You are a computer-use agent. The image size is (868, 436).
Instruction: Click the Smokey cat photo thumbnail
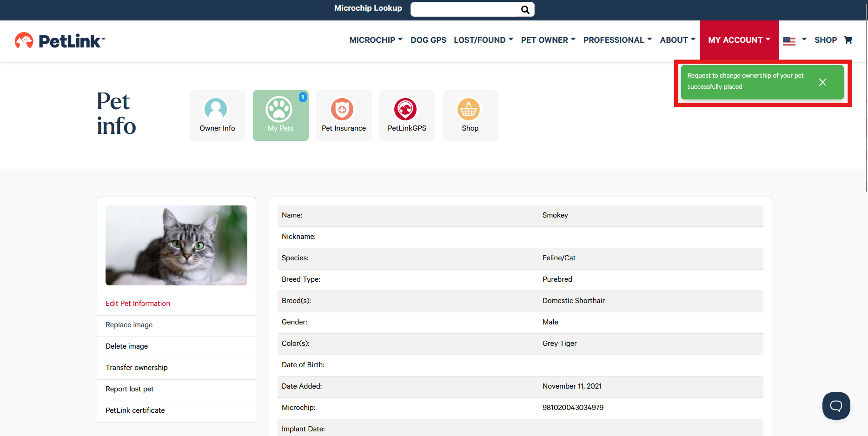click(176, 245)
